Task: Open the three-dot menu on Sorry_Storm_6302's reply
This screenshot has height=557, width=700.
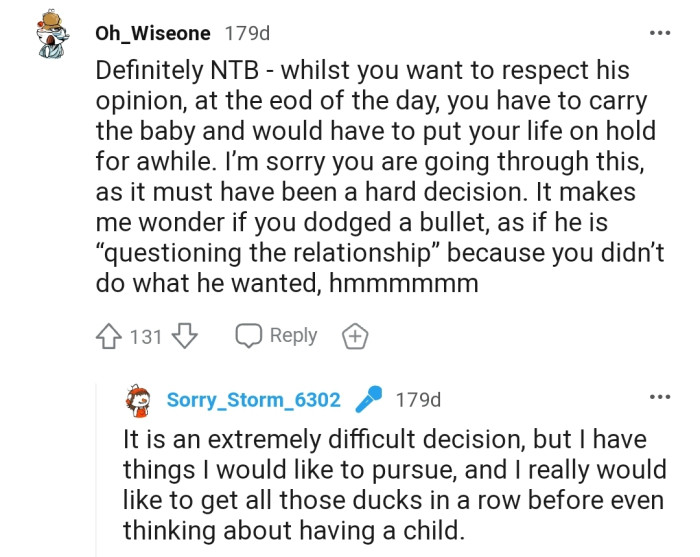Action: [659, 397]
